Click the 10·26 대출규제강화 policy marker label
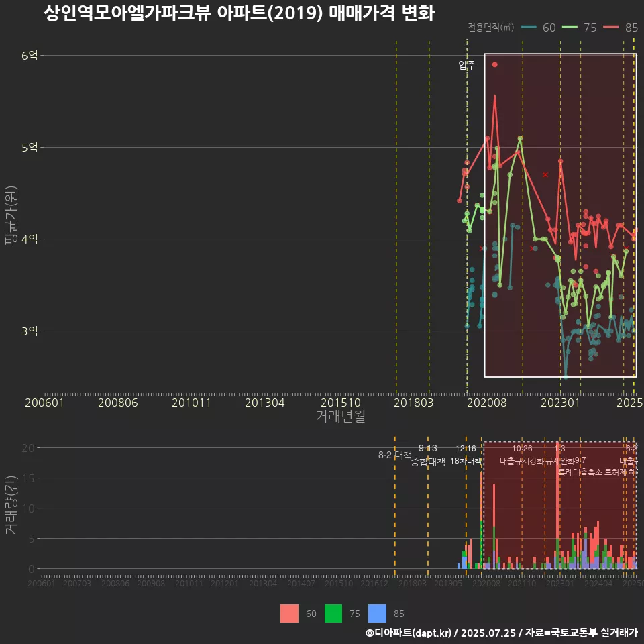644x644 pixels. tap(522, 455)
